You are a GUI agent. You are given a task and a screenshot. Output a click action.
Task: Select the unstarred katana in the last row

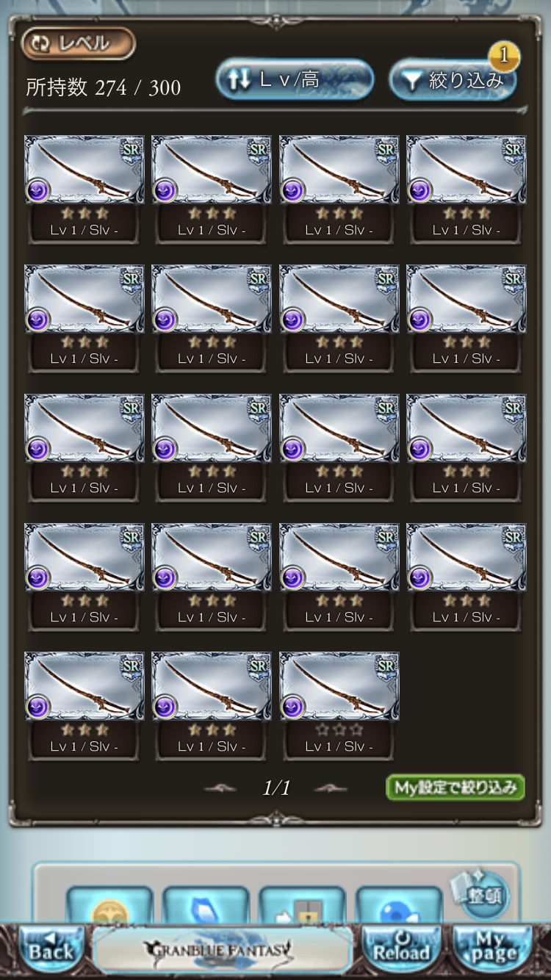pos(339,706)
